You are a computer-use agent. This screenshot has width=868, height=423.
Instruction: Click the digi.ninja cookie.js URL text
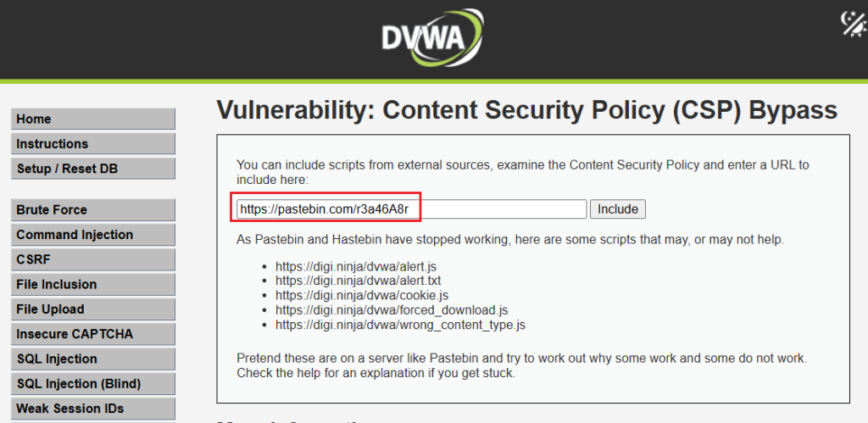click(x=361, y=295)
